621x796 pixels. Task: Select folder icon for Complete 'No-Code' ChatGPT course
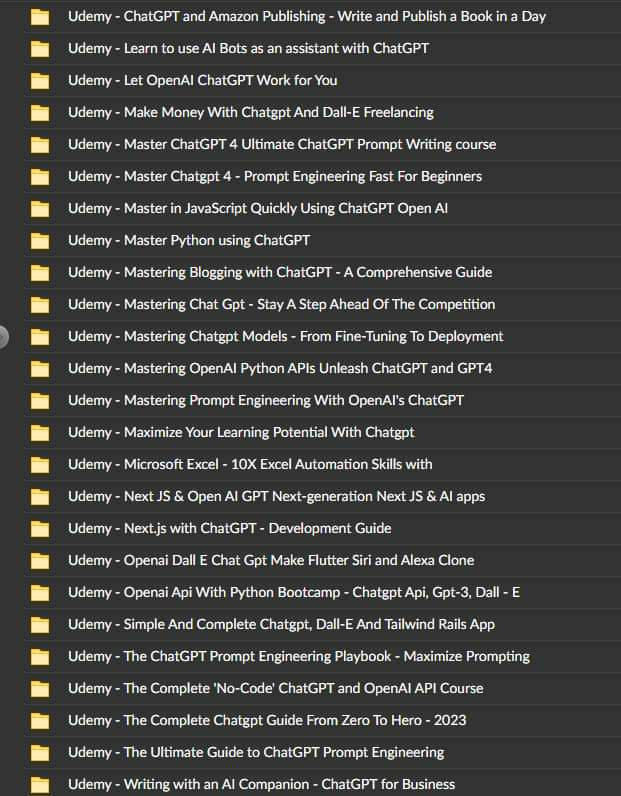coord(40,689)
